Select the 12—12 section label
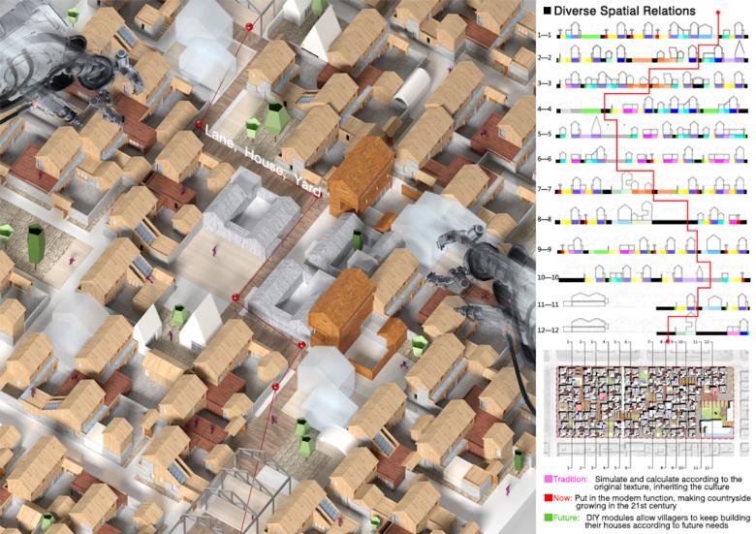This screenshot has height=534, width=756. 546,328
